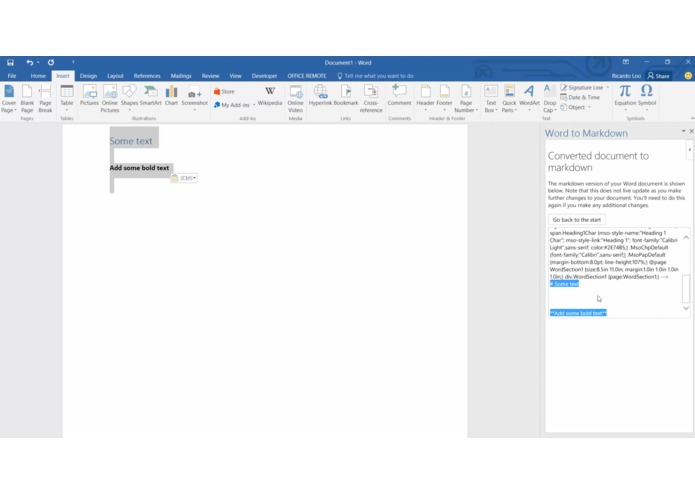Viewport: 695px width, 494px height.
Task: Insert a Blank Page
Action: pos(27,99)
